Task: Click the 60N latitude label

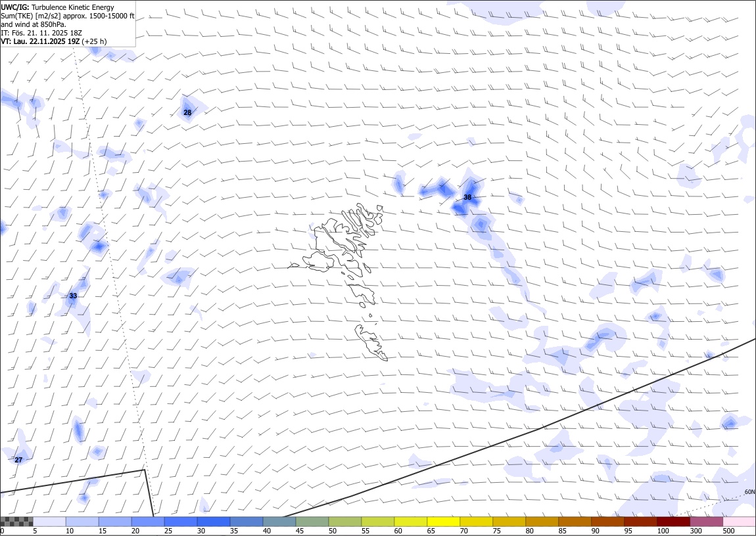Action: click(x=749, y=492)
